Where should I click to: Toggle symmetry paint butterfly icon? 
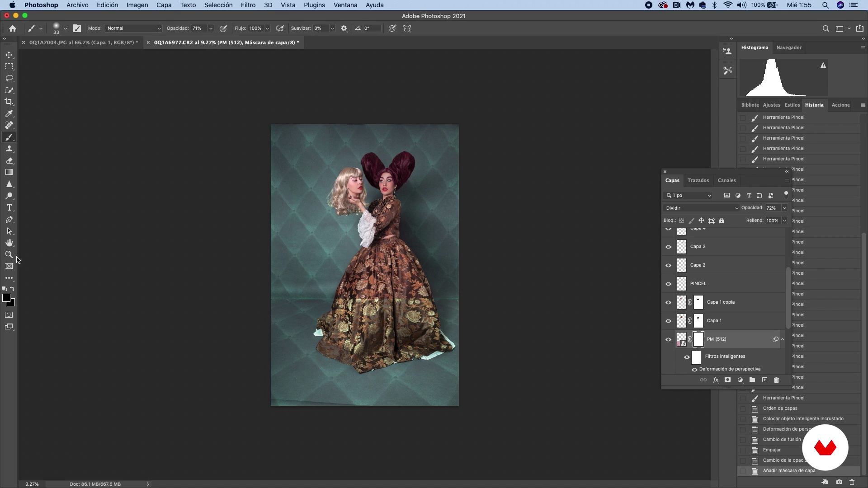407,28
